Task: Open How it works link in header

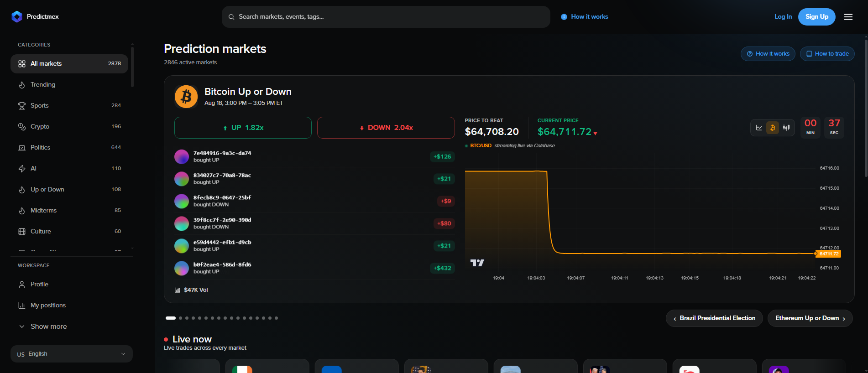Action: coord(585,17)
